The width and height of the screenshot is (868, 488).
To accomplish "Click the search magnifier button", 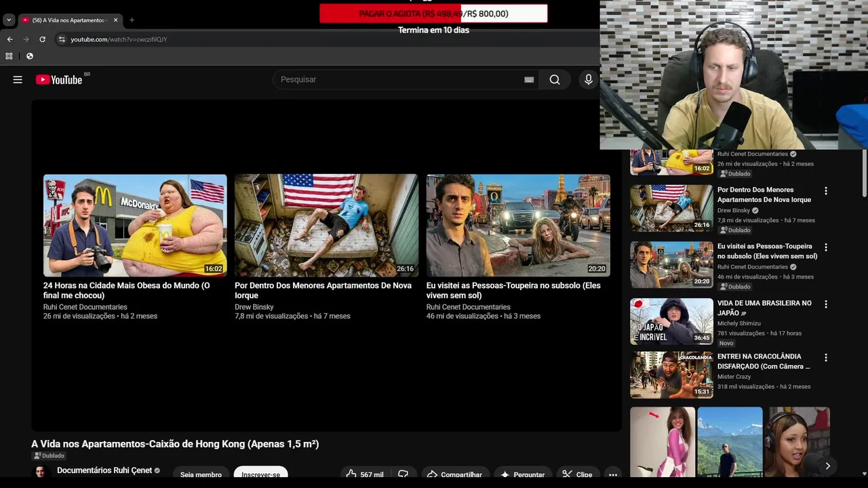I will point(555,79).
